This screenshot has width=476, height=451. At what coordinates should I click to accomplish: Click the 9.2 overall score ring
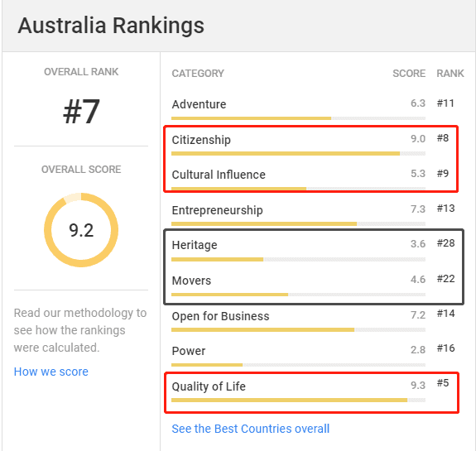(x=81, y=230)
